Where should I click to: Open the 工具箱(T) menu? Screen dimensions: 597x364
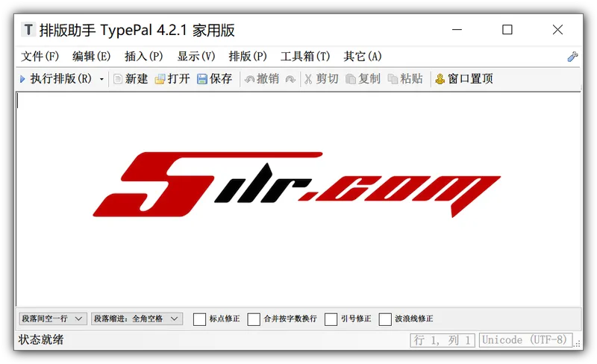[305, 57]
